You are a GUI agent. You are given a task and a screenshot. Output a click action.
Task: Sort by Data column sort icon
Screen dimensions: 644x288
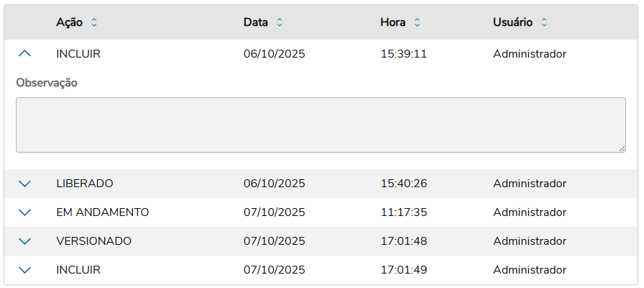[280, 22]
